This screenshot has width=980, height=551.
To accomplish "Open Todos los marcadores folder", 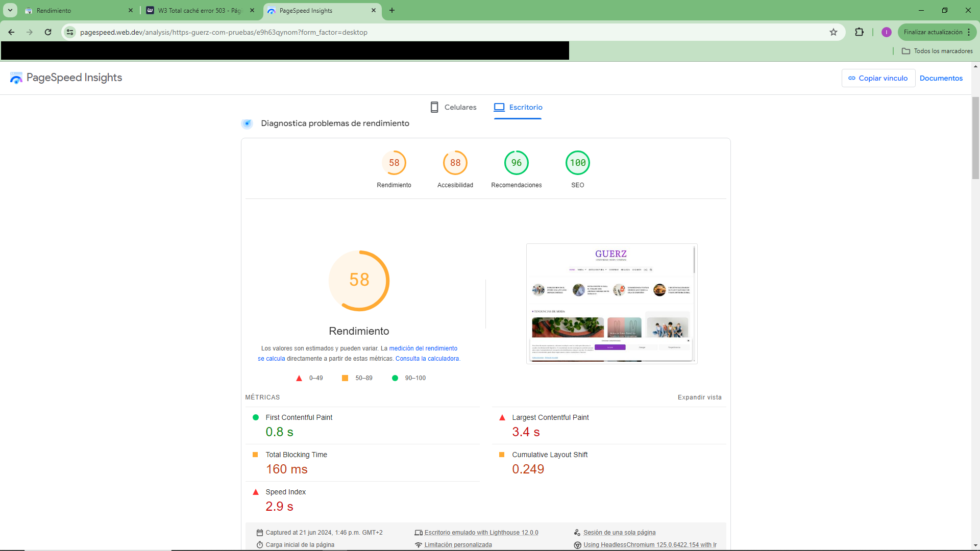I will (x=937, y=51).
